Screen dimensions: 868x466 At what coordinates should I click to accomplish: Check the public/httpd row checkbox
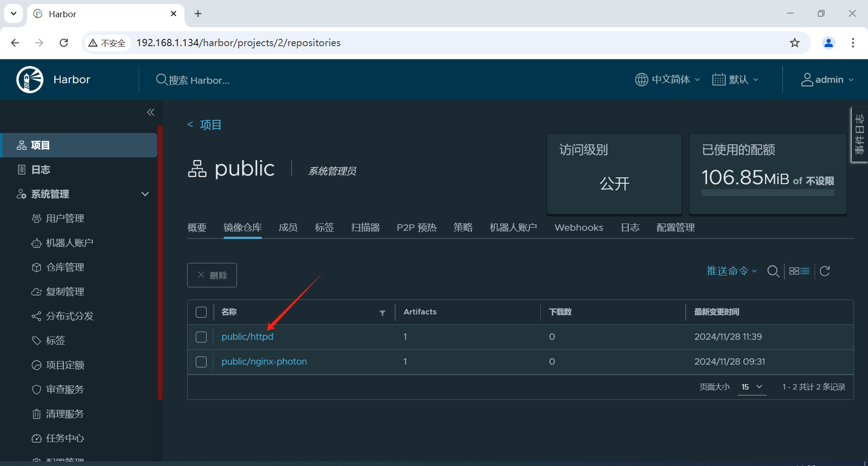point(201,337)
